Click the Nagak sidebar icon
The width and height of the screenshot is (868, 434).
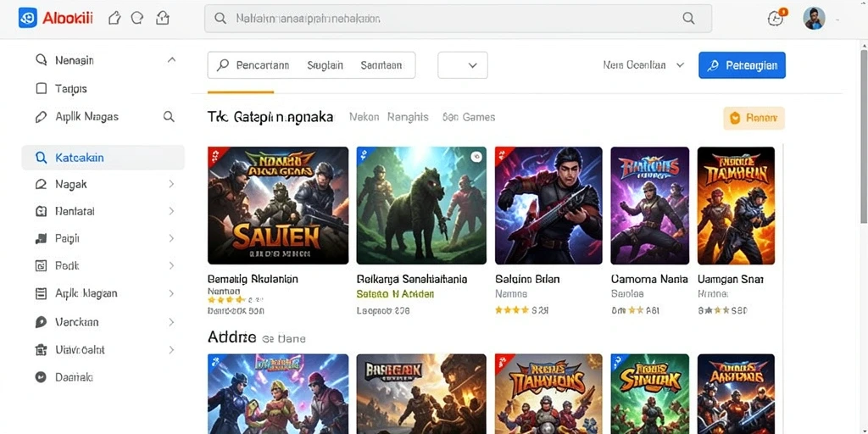[x=41, y=184]
